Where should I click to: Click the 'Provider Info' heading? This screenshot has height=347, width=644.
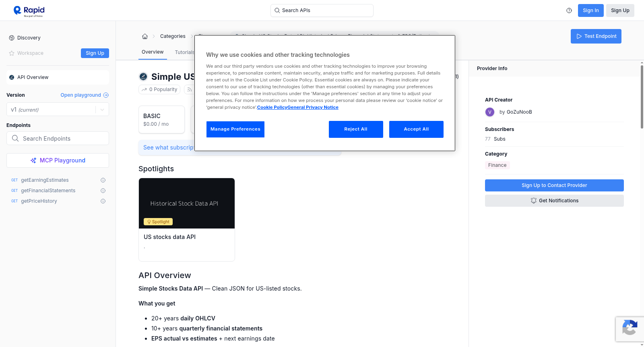492,69
